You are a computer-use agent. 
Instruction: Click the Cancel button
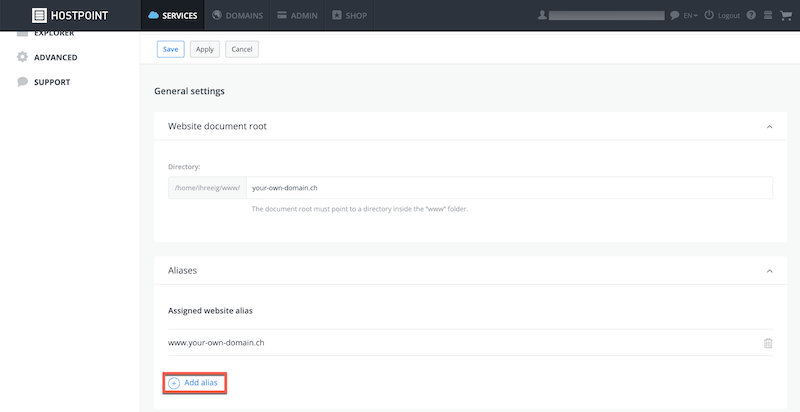point(242,49)
